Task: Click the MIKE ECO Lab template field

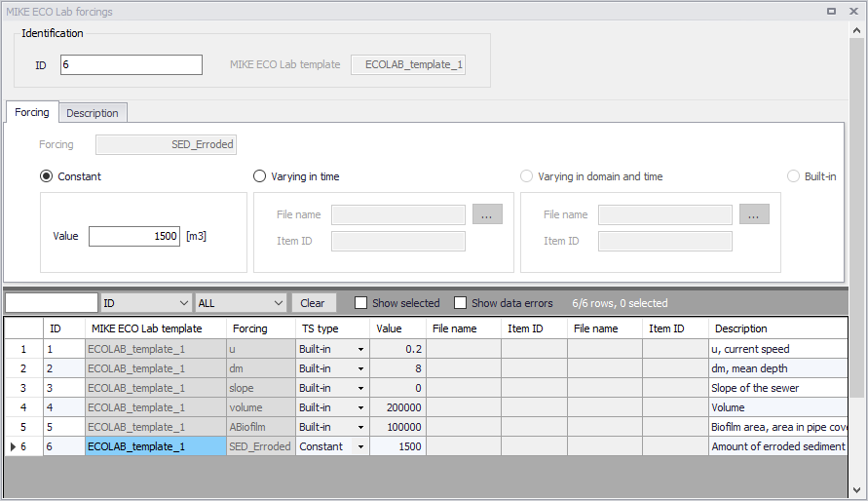Action: (408, 64)
